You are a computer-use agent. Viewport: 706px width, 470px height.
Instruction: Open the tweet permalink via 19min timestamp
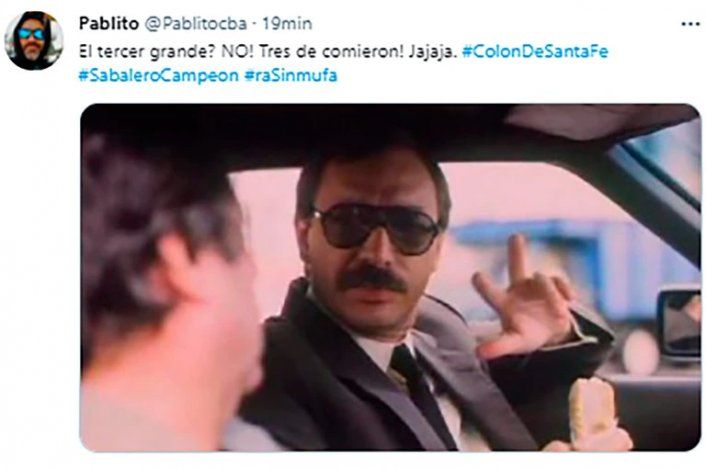[x=287, y=23]
